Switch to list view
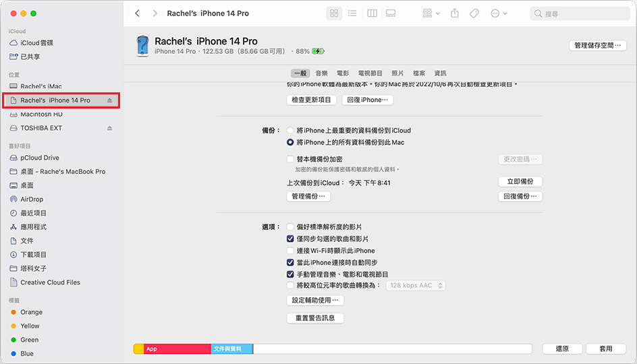The width and height of the screenshot is (637, 364). (352, 13)
